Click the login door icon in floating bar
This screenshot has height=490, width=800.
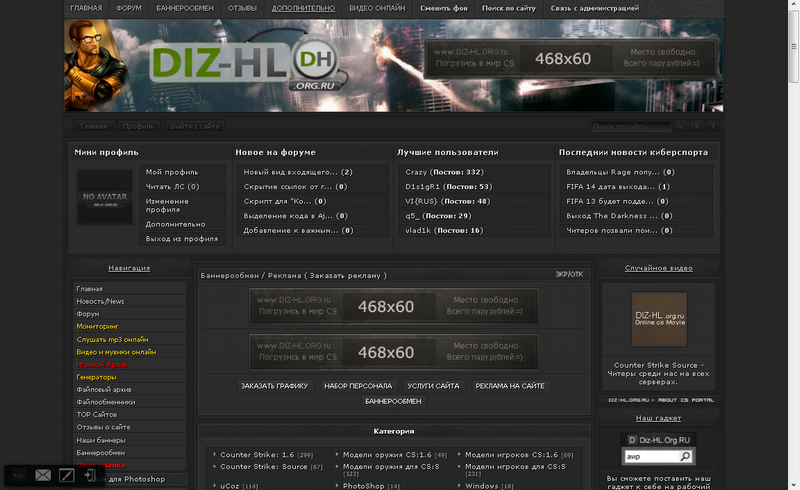coord(89,475)
